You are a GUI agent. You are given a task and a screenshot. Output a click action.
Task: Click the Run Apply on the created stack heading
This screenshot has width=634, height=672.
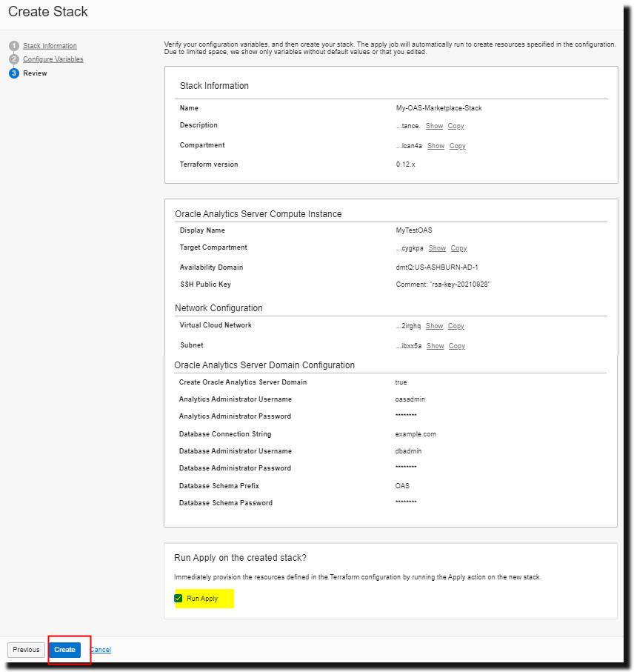pos(240,558)
